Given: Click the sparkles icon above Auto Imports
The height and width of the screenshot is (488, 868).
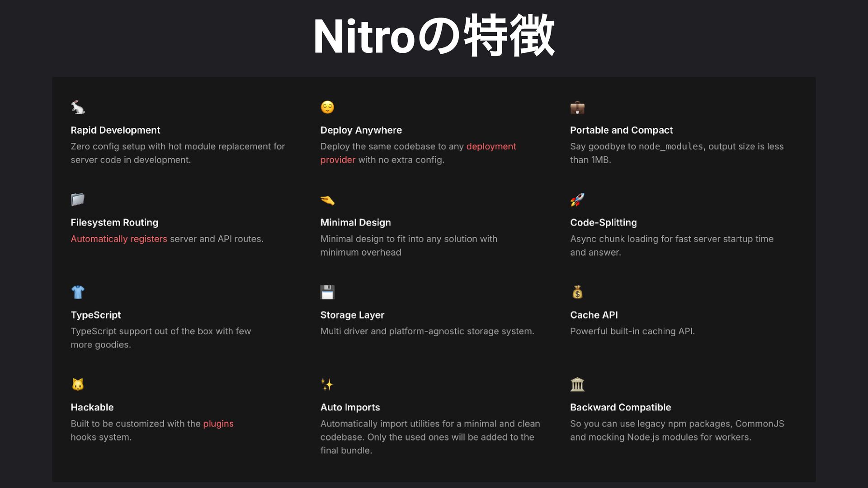Looking at the screenshot, I should click(x=327, y=385).
